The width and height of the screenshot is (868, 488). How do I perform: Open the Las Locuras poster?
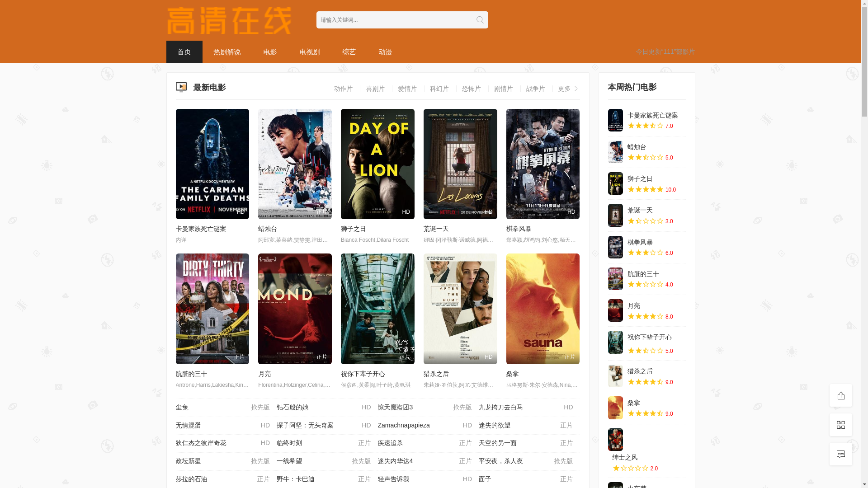coord(460,164)
